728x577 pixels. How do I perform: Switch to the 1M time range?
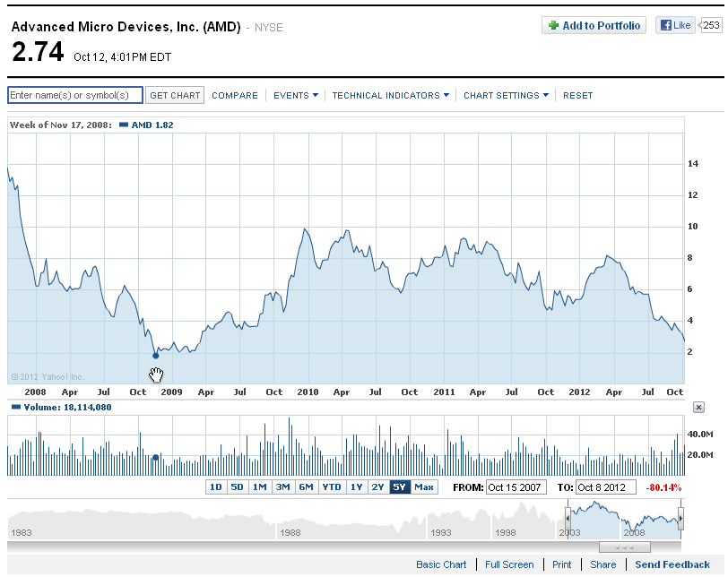click(x=259, y=487)
